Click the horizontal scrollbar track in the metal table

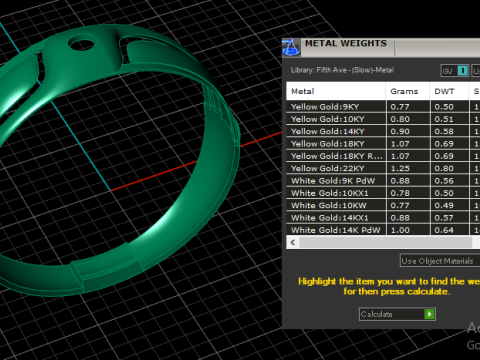pos(385,242)
